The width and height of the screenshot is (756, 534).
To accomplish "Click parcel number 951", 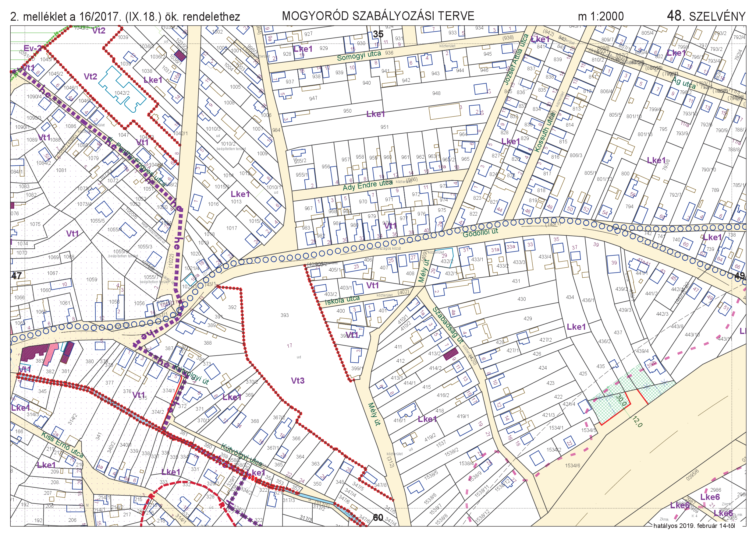I will click(x=384, y=127).
